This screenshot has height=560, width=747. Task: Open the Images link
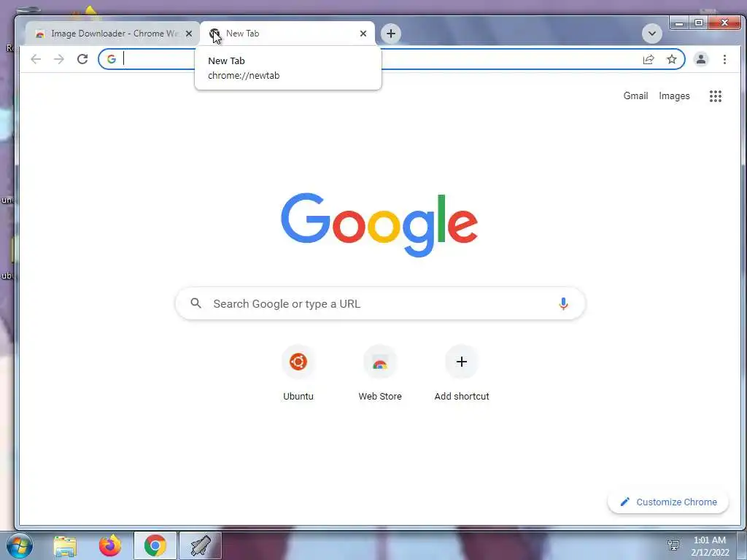pos(674,96)
